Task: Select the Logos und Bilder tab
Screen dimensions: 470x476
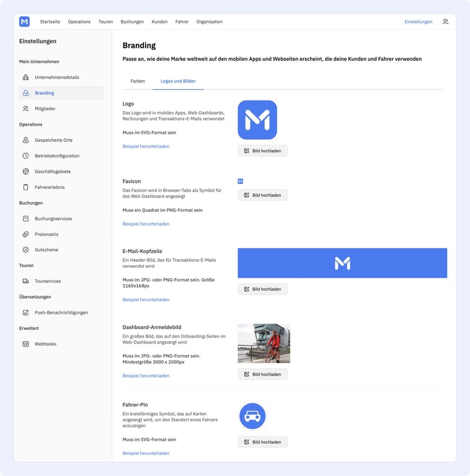Action: point(178,81)
